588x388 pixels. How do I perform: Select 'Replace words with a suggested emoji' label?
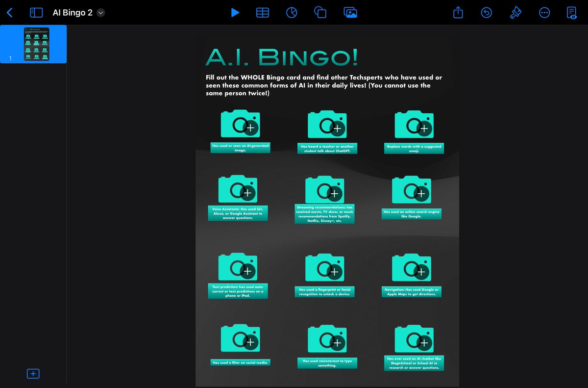414,149
